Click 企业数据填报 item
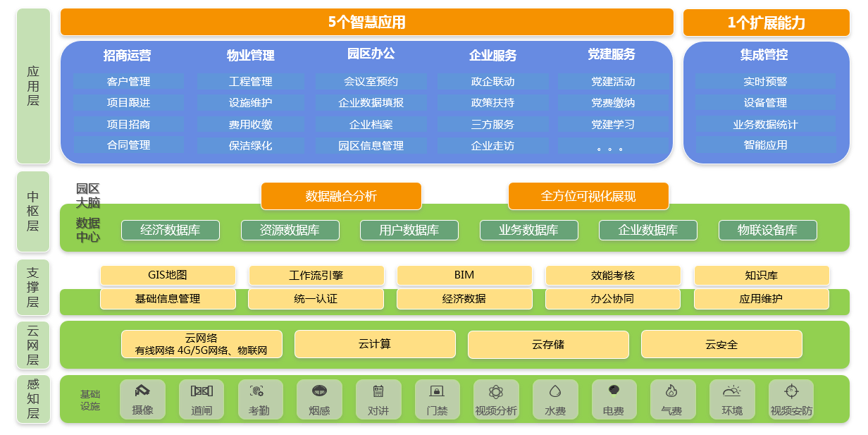This screenshot has height=435, width=868. pos(371,103)
